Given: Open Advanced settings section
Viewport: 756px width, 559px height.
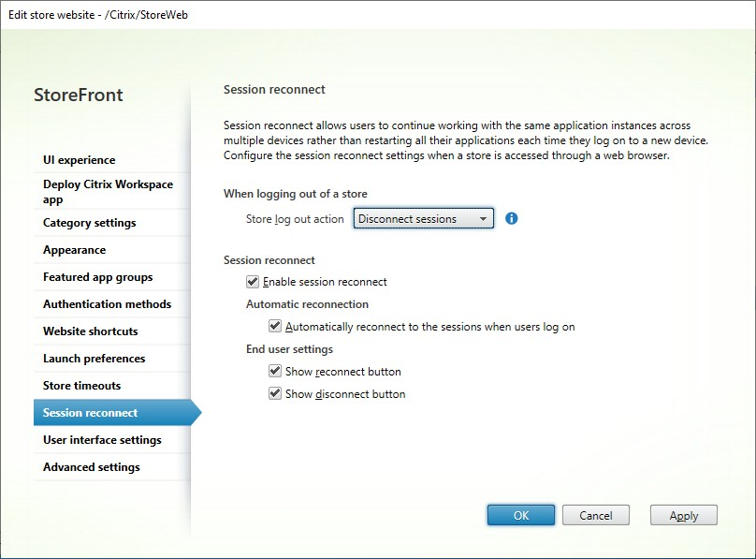Looking at the screenshot, I should point(92,467).
